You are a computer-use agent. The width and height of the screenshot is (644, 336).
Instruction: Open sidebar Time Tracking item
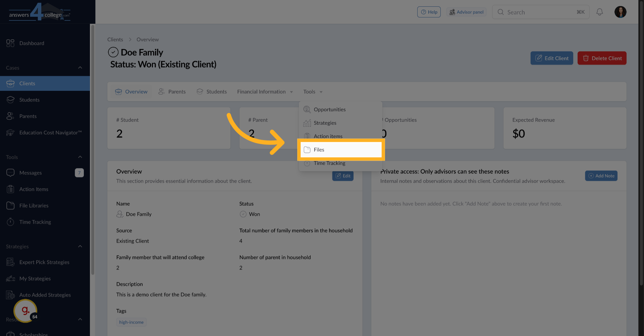tap(35, 222)
